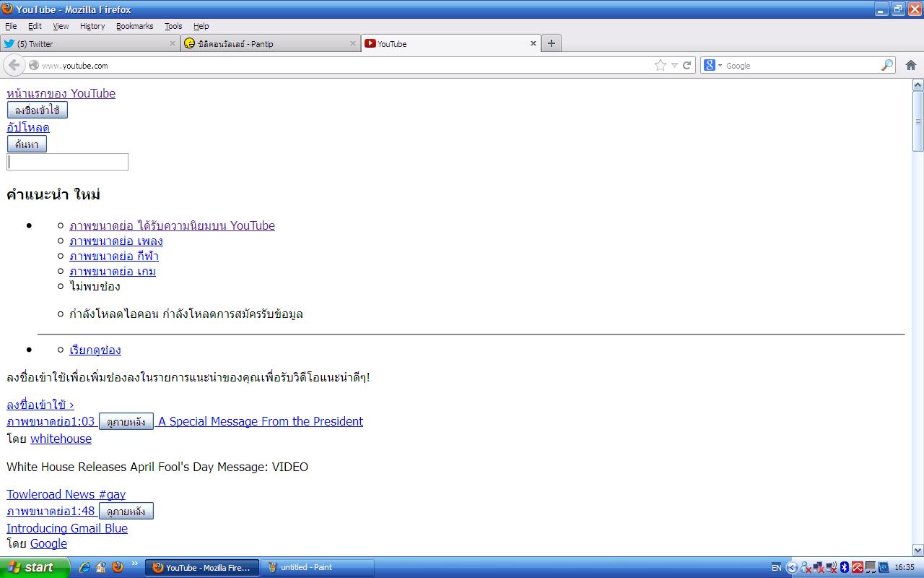Open the View menu

(x=61, y=26)
